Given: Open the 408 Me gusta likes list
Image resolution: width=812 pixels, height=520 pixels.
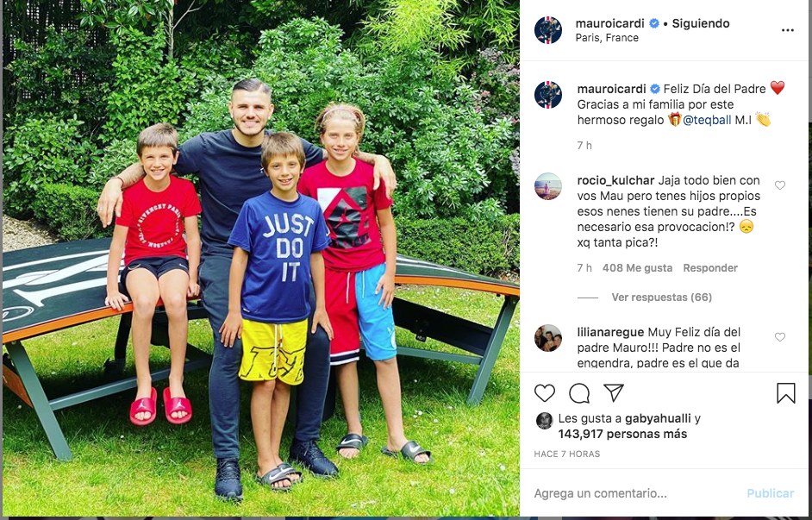Looking at the screenshot, I should coord(637,268).
